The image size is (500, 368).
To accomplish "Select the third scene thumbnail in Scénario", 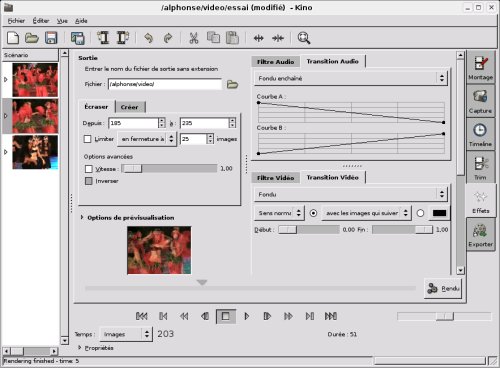I will pos(35,152).
